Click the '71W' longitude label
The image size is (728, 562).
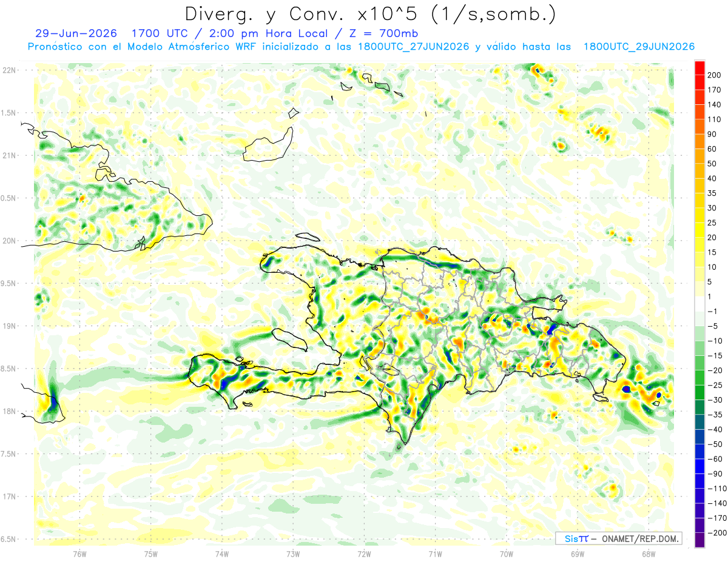pos(435,553)
